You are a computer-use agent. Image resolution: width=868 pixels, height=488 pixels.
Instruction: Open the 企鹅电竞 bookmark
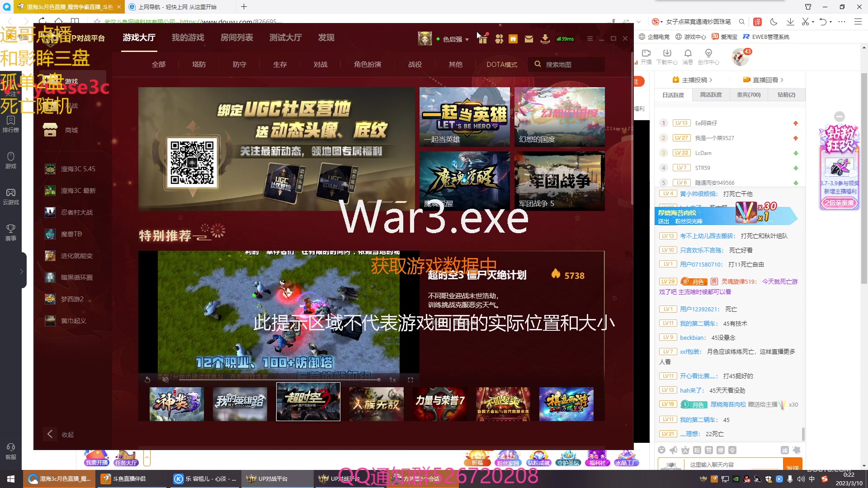[655, 37]
